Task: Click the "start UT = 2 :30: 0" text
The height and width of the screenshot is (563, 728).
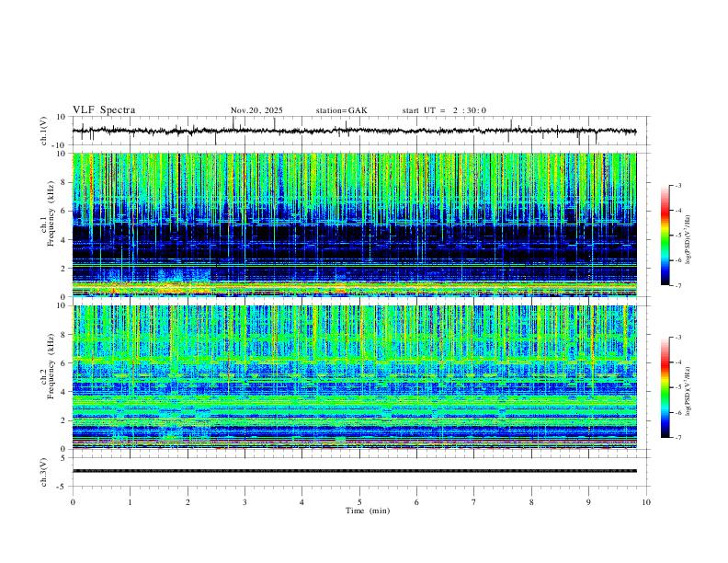Action: pos(444,110)
